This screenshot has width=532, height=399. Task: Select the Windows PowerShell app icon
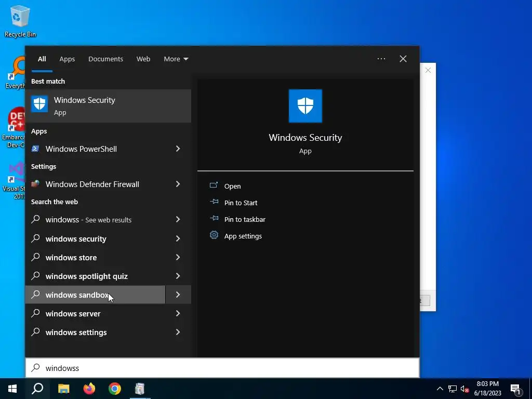tap(35, 149)
